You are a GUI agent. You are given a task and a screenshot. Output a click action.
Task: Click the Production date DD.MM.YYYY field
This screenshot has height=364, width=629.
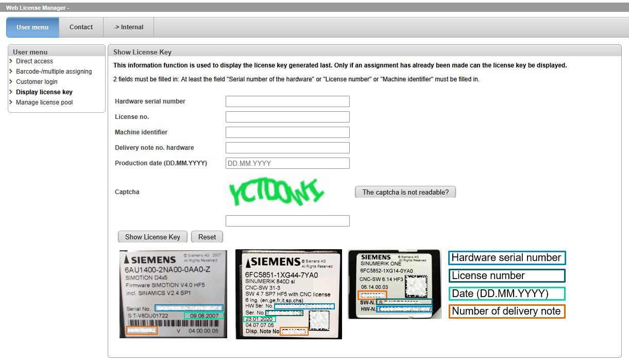click(x=287, y=163)
